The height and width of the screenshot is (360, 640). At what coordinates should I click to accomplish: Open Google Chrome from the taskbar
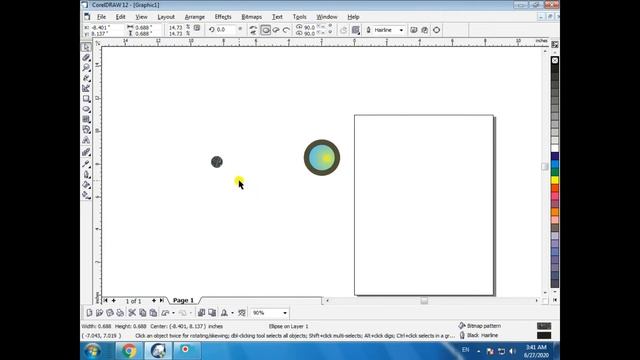(129, 351)
